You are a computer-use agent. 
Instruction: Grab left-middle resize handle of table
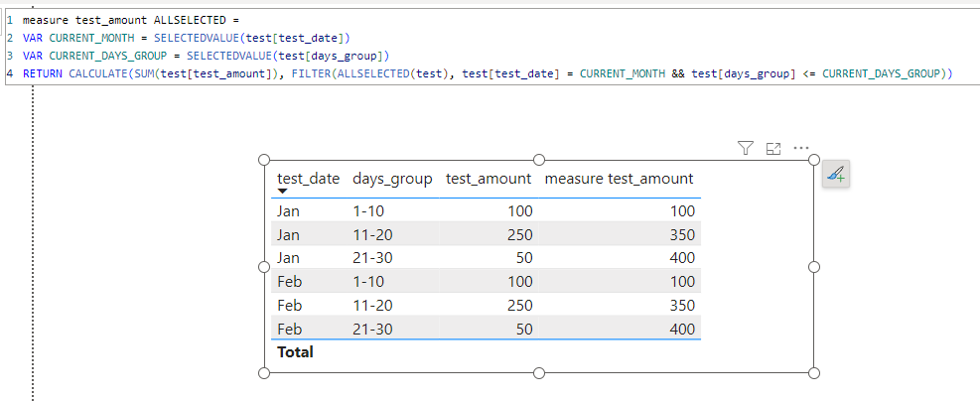(x=264, y=267)
